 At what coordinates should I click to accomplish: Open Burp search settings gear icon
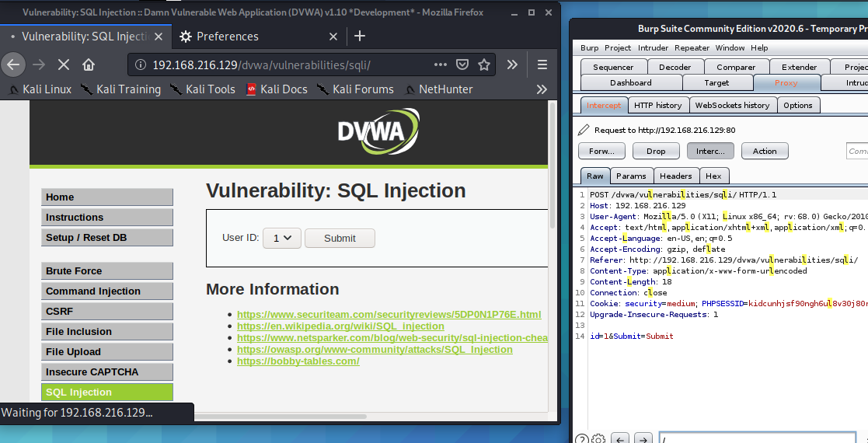pos(598,440)
